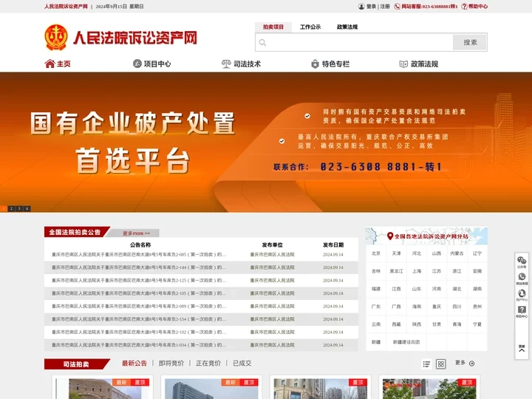This screenshot has width=532, height=399.
Task: Click the 搜索 search button
Action: click(x=470, y=42)
